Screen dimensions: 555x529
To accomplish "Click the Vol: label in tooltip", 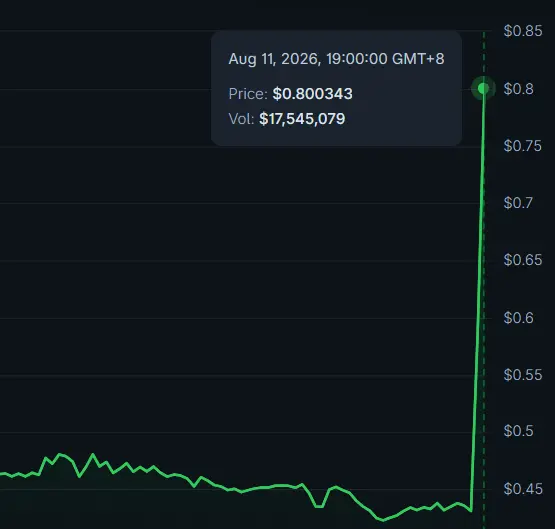I will (241, 119).
